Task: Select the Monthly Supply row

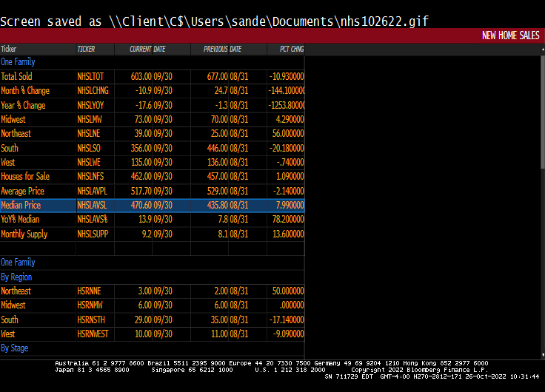Action: 24,234
